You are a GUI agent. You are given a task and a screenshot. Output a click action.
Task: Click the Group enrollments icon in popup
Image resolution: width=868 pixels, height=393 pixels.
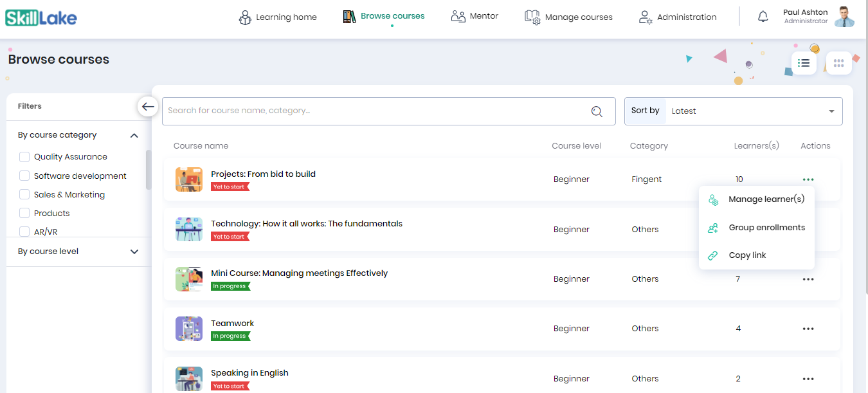click(x=713, y=228)
